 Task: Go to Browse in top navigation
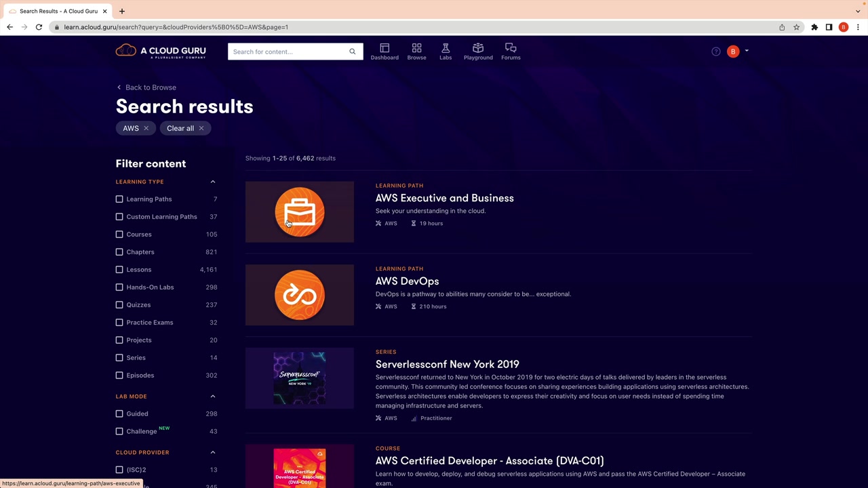[416, 52]
